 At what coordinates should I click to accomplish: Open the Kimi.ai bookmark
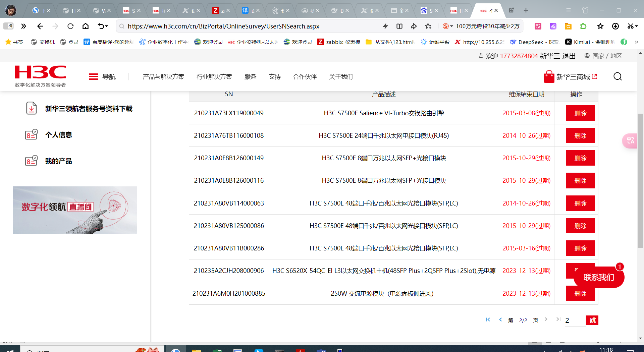pyautogui.click(x=590, y=42)
